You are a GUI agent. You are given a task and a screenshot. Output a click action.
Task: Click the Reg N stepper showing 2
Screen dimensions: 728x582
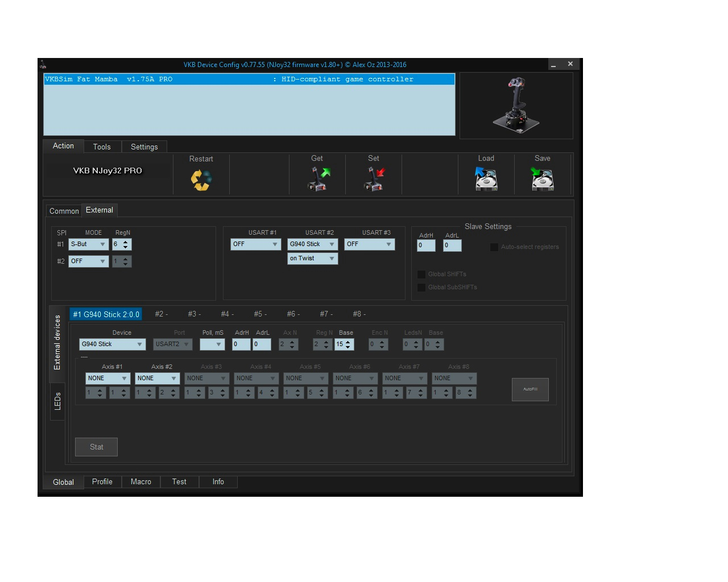pyautogui.click(x=321, y=344)
